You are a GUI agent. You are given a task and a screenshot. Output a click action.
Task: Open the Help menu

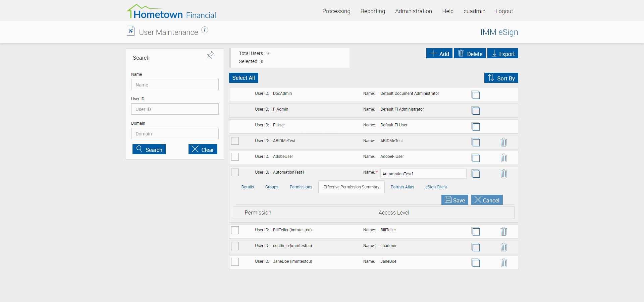coord(448,11)
